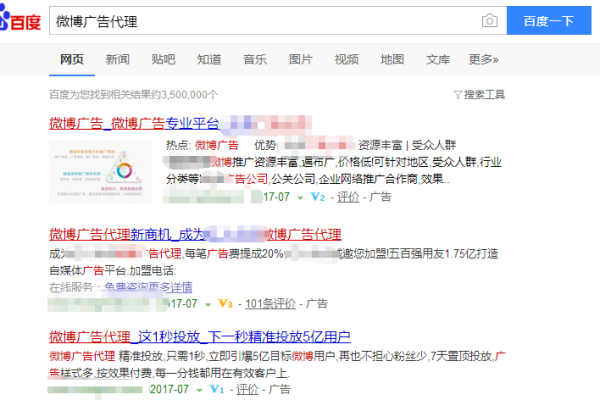Open result titled 微博广告_微博广告专业平台
This screenshot has width=600, height=400.
point(134,123)
